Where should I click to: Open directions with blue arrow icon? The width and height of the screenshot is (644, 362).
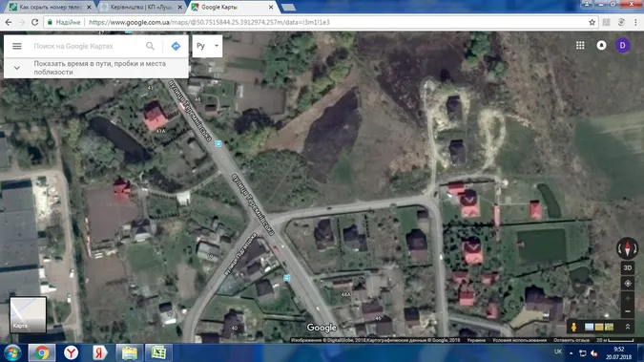coord(176,46)
